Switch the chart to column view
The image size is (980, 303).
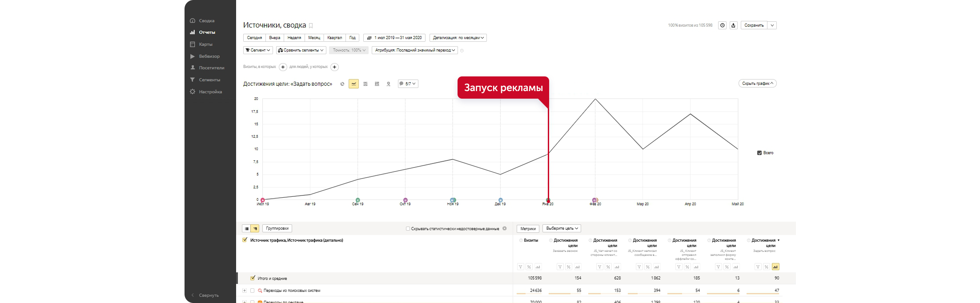click(x=377, y=84)
